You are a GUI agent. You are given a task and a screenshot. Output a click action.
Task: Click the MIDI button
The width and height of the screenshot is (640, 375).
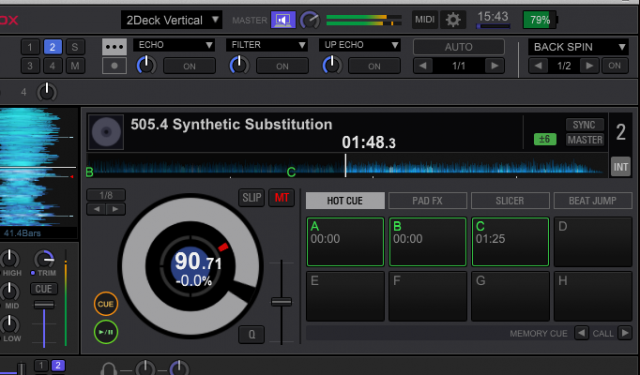(424, 20)
